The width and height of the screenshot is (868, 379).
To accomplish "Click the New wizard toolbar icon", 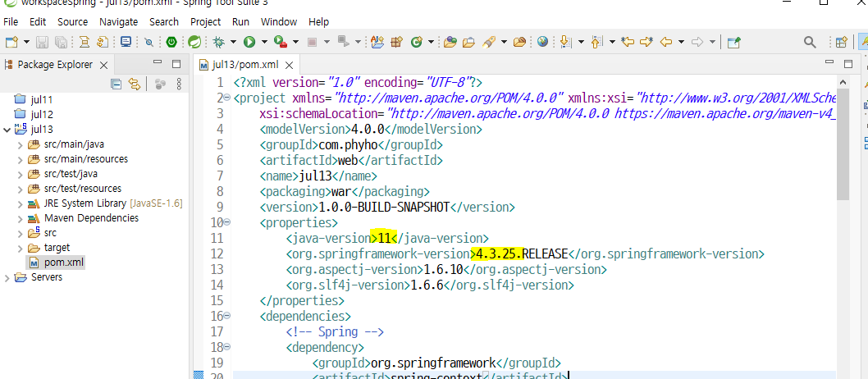I will click(x=11, y=42).
